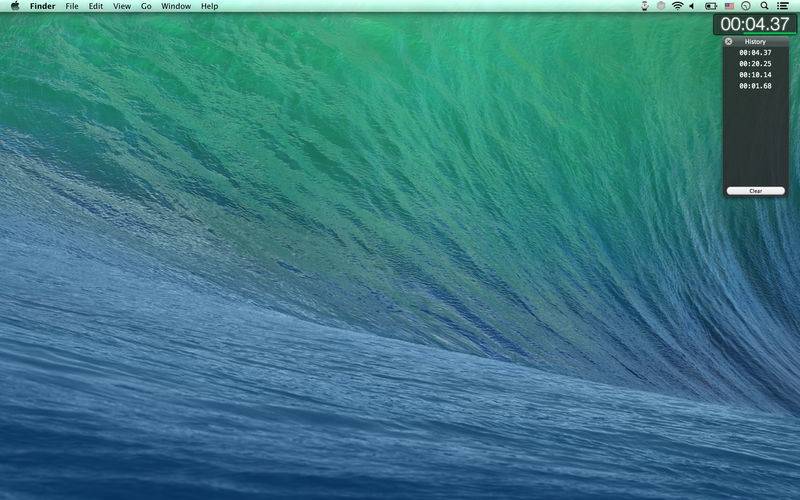Click the History panel title
The height and width of the screenshot is (500, 800).
(755, 41)
